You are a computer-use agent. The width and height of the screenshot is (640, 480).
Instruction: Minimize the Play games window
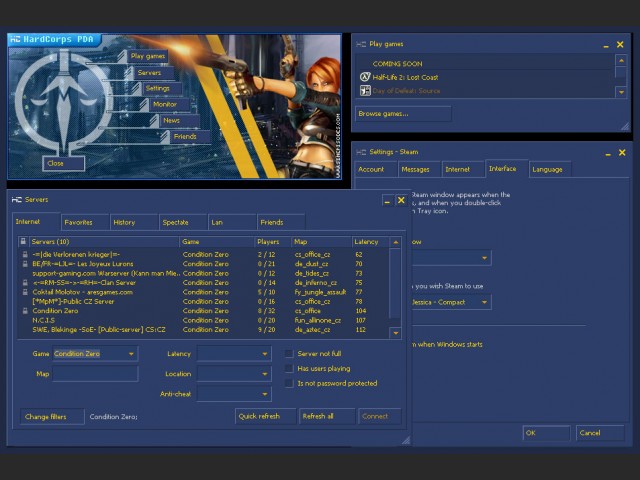(x=606, y=45)
